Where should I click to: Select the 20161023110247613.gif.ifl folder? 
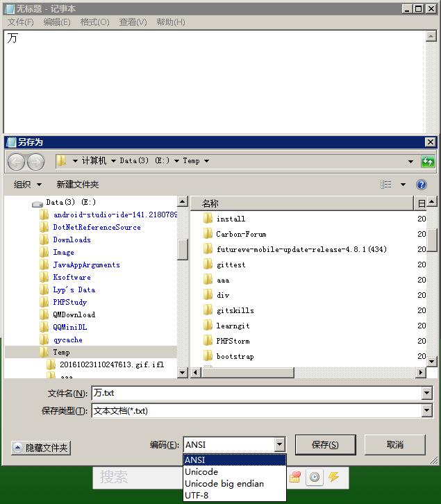coord(112,364)
